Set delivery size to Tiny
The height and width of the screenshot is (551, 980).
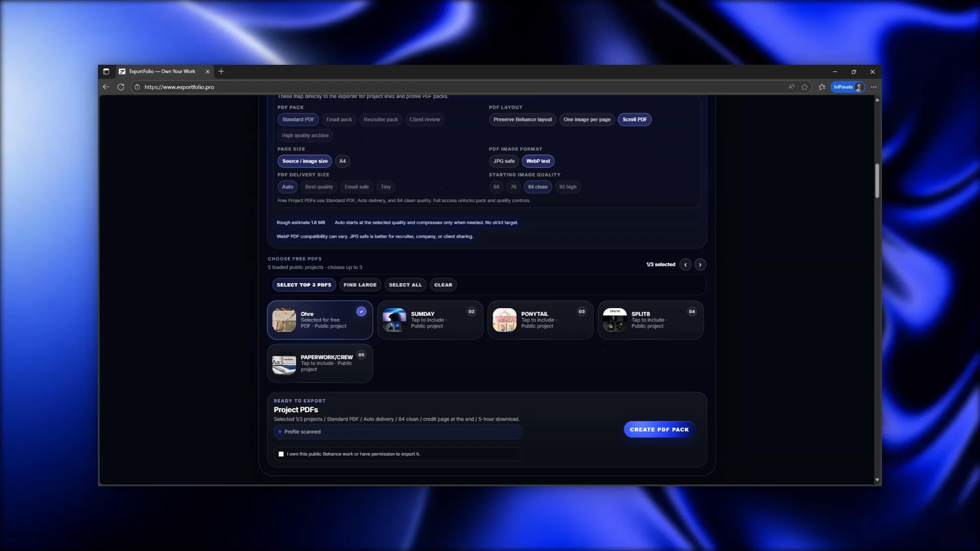click(386, 187)
